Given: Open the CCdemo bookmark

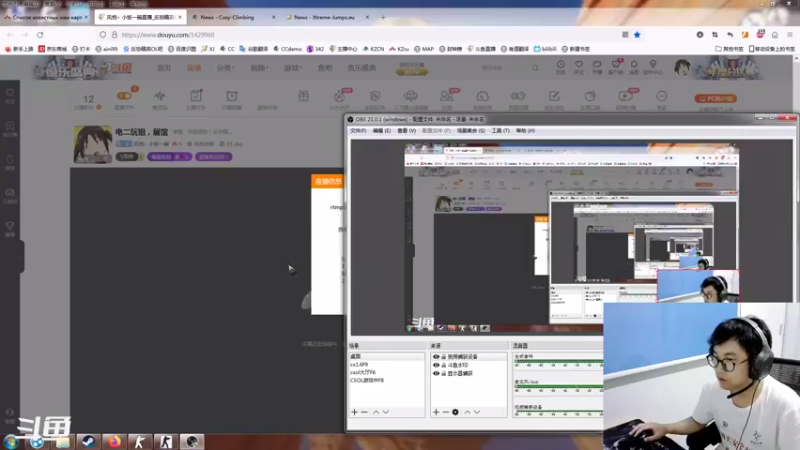Looking at the screenshot, I should 288,49.
